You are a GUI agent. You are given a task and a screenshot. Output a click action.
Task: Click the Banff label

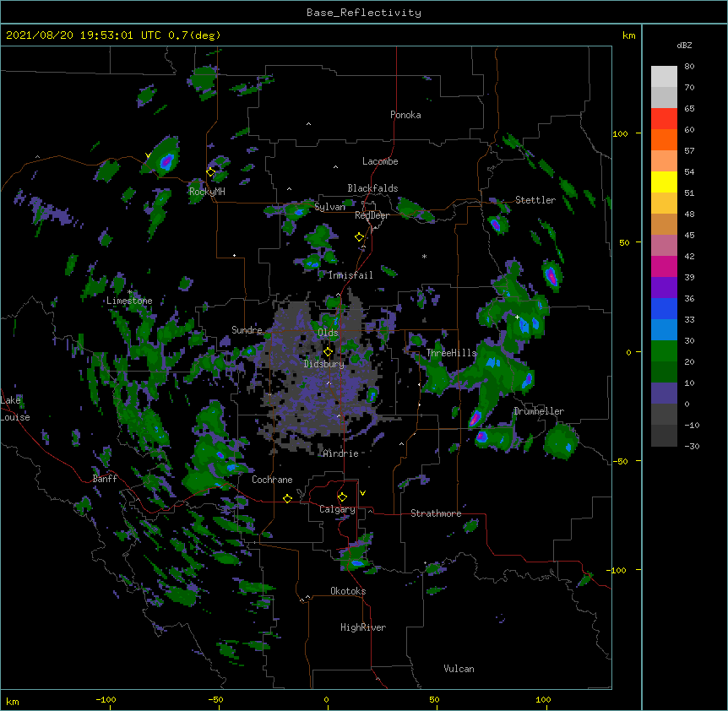[x=105, y=479]
